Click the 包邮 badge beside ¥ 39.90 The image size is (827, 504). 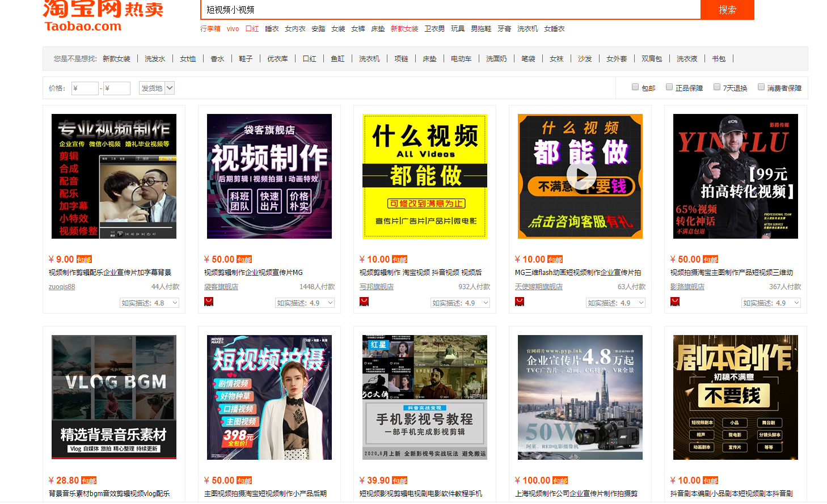pyautogui.click(x=400, y=481)
